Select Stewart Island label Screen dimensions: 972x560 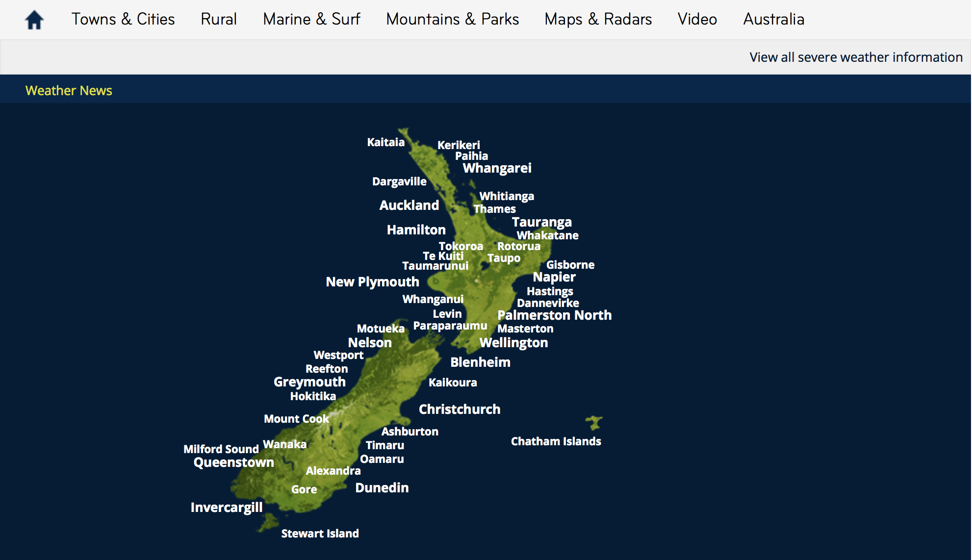(320, 534)
